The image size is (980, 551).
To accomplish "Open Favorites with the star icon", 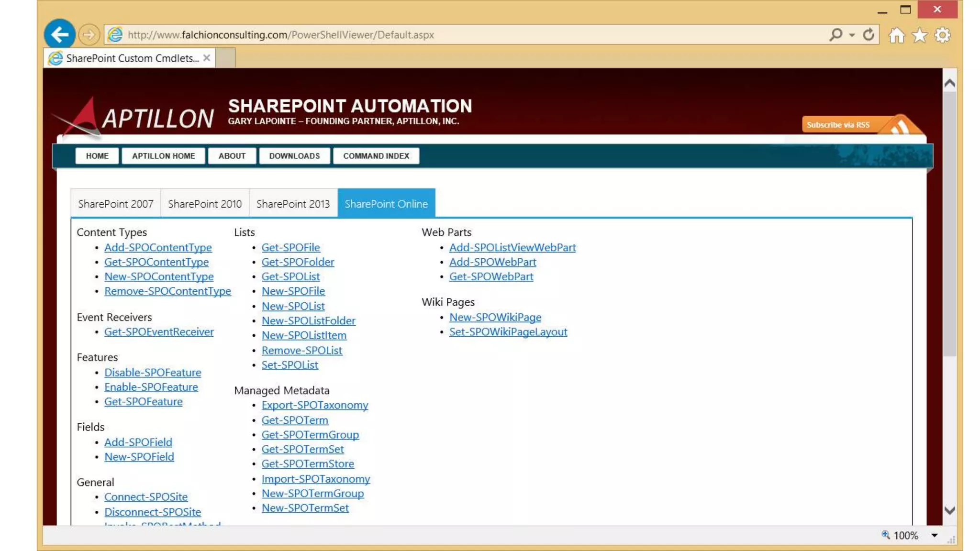I will tap(920, 35).
